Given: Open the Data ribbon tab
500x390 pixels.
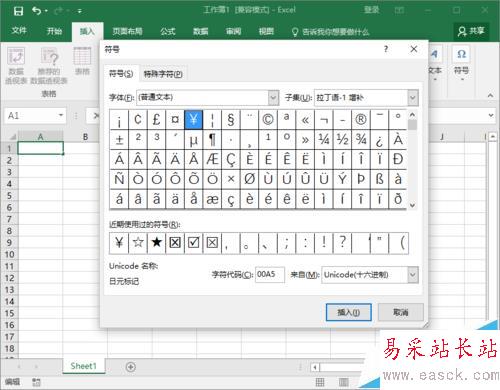Looking at the screenshot, I should click(201, 31).
